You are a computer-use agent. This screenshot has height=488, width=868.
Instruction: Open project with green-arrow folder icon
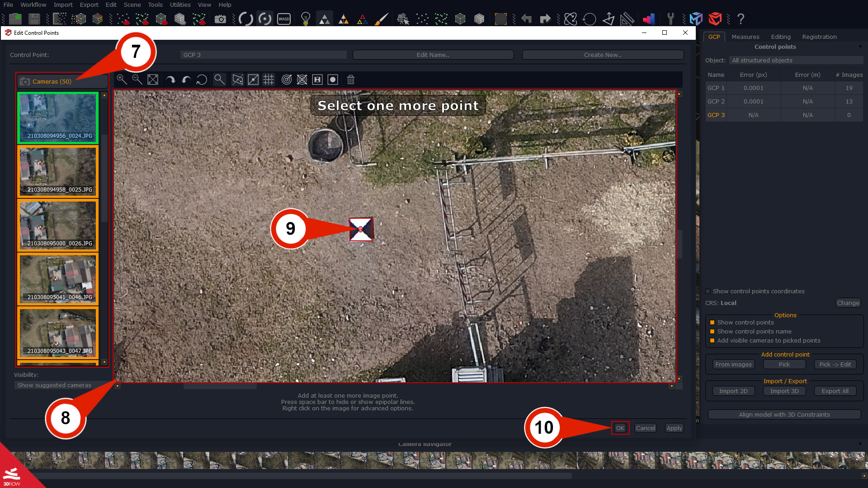(x=15, y=19)
